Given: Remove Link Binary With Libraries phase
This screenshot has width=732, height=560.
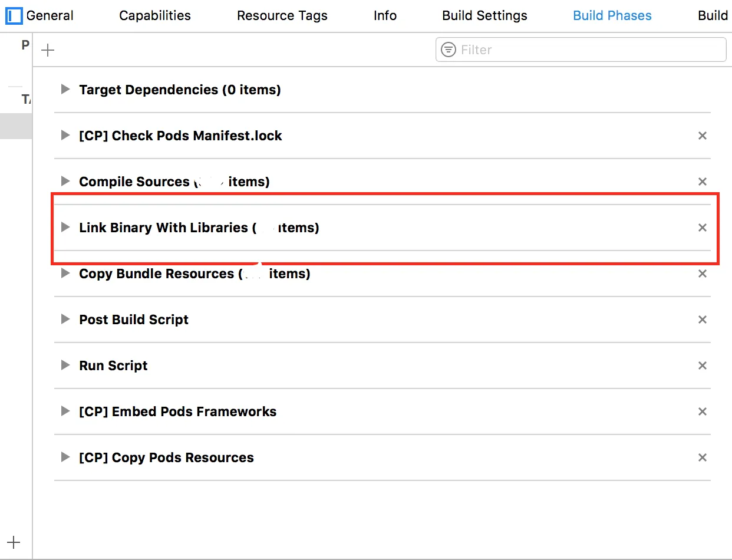Looking at the screenshot, I should 702,228.
